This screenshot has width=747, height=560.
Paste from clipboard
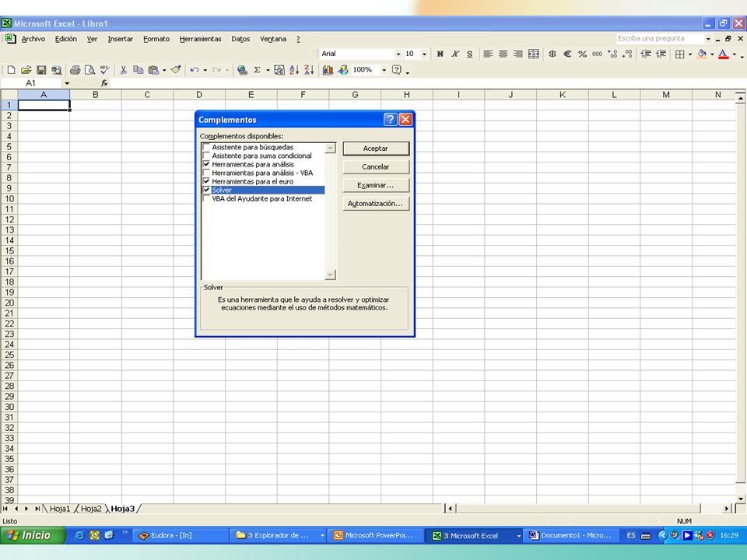click(x=153, y=70)
